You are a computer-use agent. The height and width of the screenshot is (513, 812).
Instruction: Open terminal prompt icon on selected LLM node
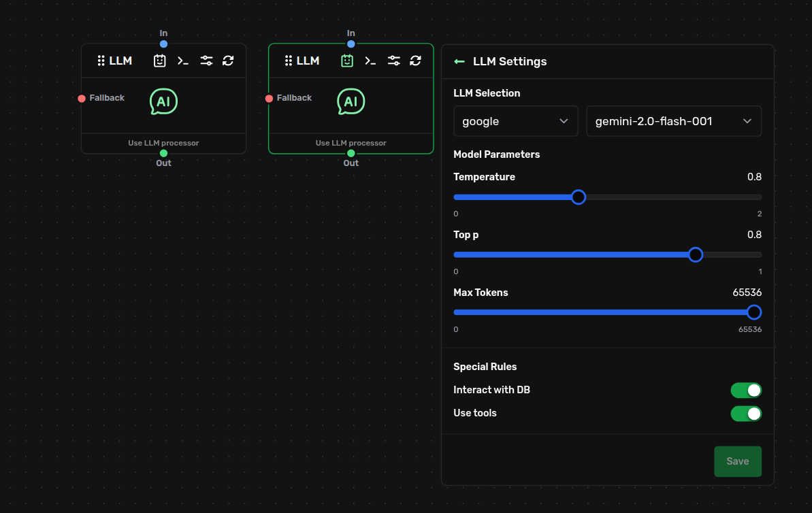[x=370, y=61]
